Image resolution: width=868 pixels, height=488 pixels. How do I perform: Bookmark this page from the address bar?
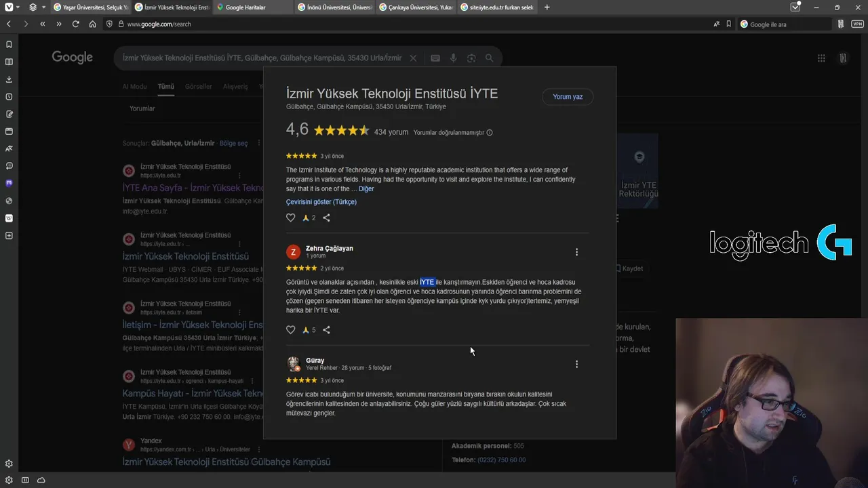click(x=729, y=24)
